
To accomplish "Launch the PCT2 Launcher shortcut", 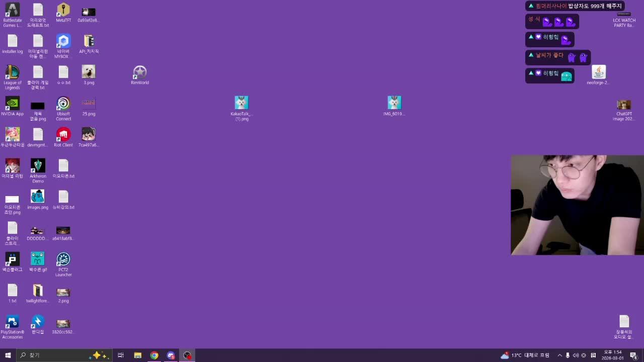I will tap(63, 264).
